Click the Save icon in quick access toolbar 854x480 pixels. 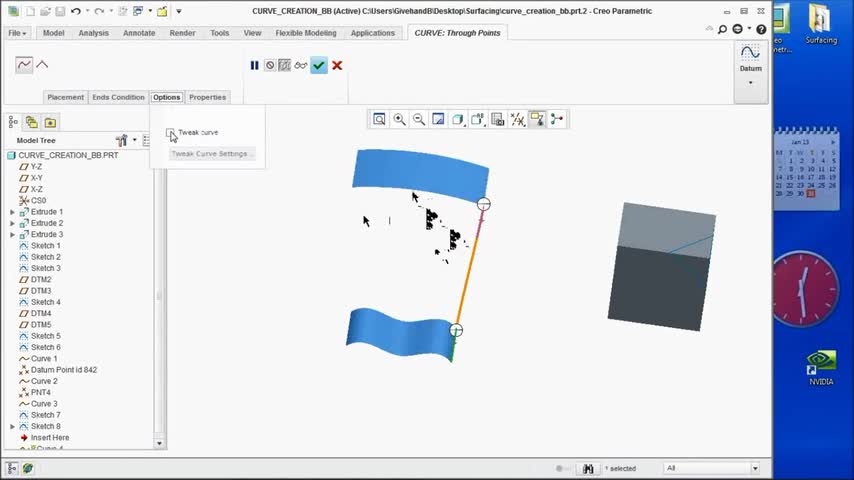coord(60,11)
